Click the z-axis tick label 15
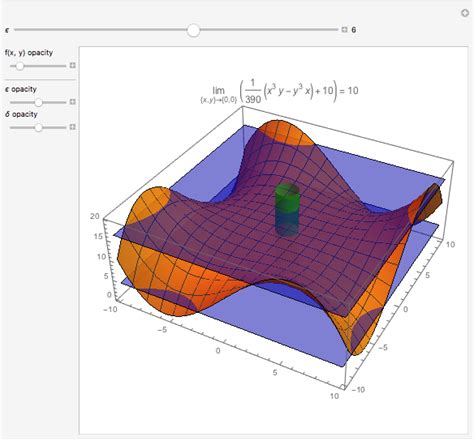The image size is (474, 441). click(x=99, y=237)
